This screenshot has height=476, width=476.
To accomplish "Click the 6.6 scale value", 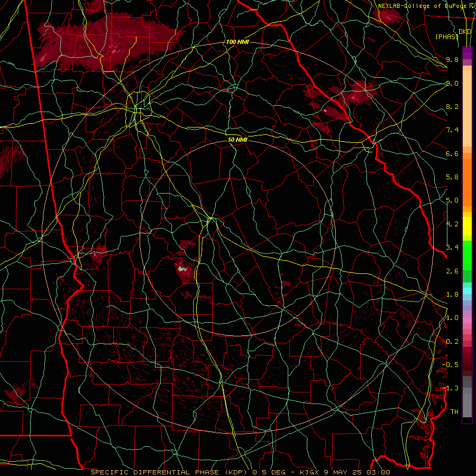I will coord(452,153).
